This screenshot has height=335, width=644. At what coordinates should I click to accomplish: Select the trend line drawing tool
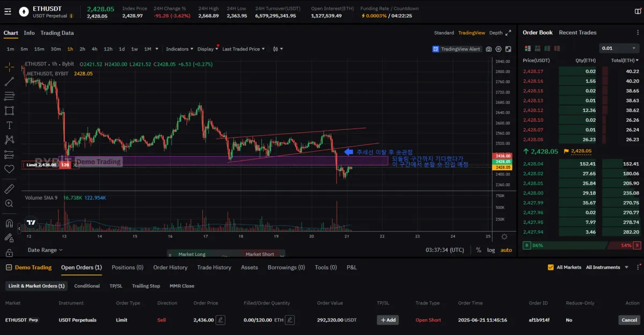click(9, 82)
